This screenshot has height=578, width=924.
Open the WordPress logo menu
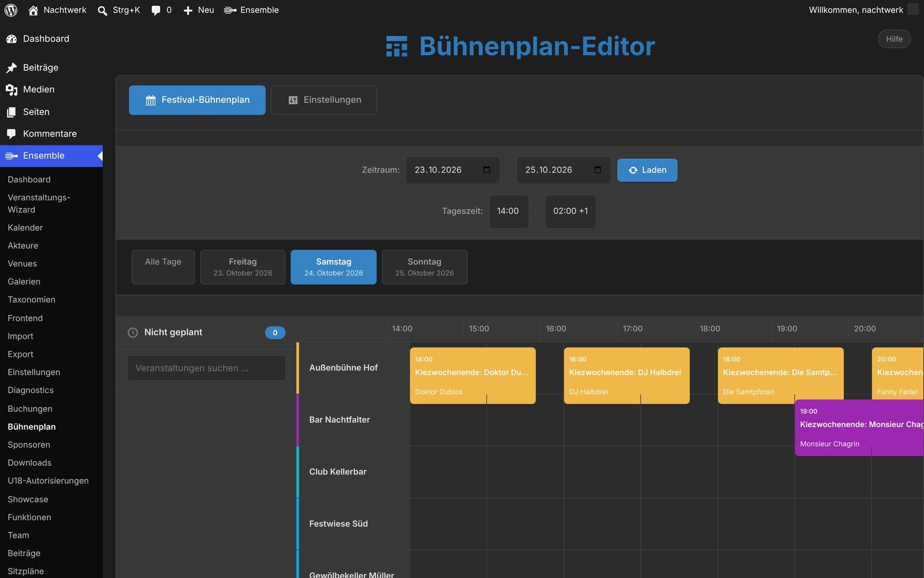[11, 10]
